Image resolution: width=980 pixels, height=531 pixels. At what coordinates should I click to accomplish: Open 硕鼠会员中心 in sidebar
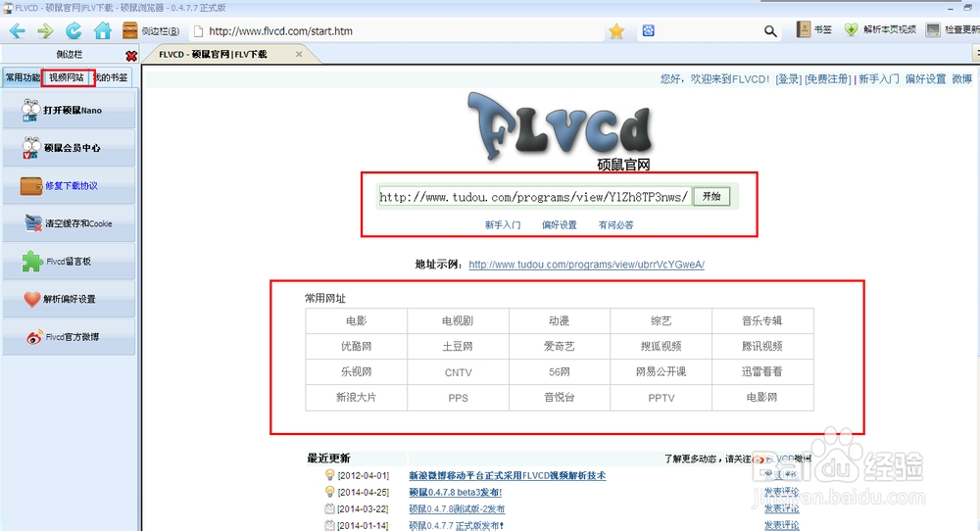coord(69,148)
